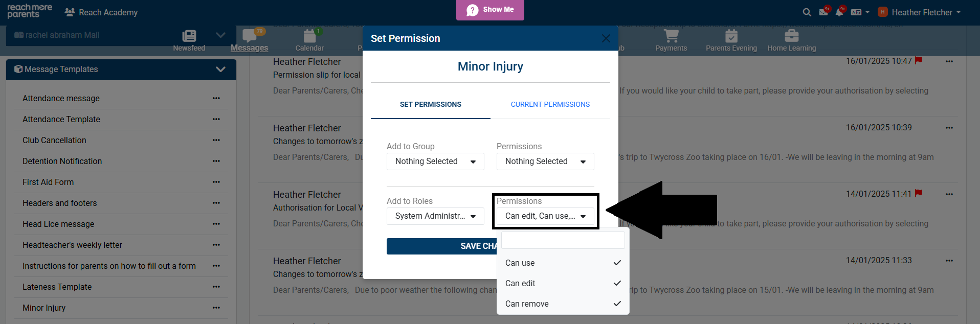Open options menu for Attendance message template
Viewport: 980px width, 324px height.
click(x=216, y=98)
